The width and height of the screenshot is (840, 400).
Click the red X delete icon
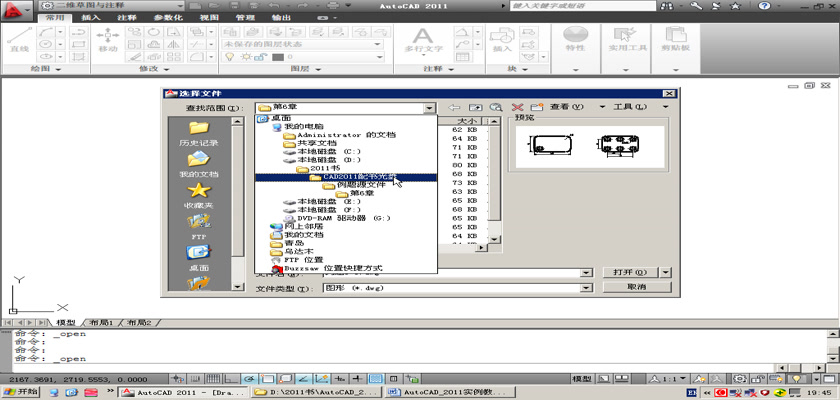[517, 107]
